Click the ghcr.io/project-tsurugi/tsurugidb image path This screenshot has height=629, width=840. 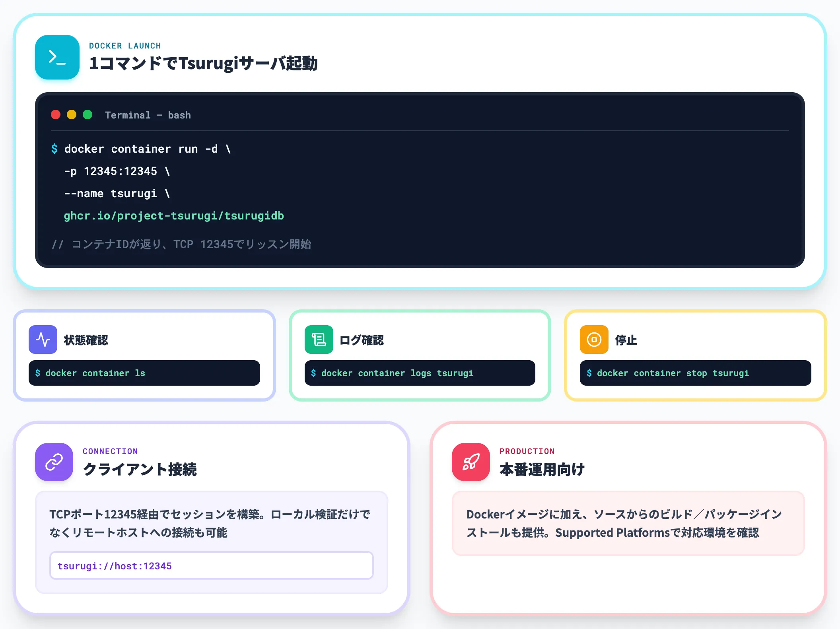(x=174, y=216)
